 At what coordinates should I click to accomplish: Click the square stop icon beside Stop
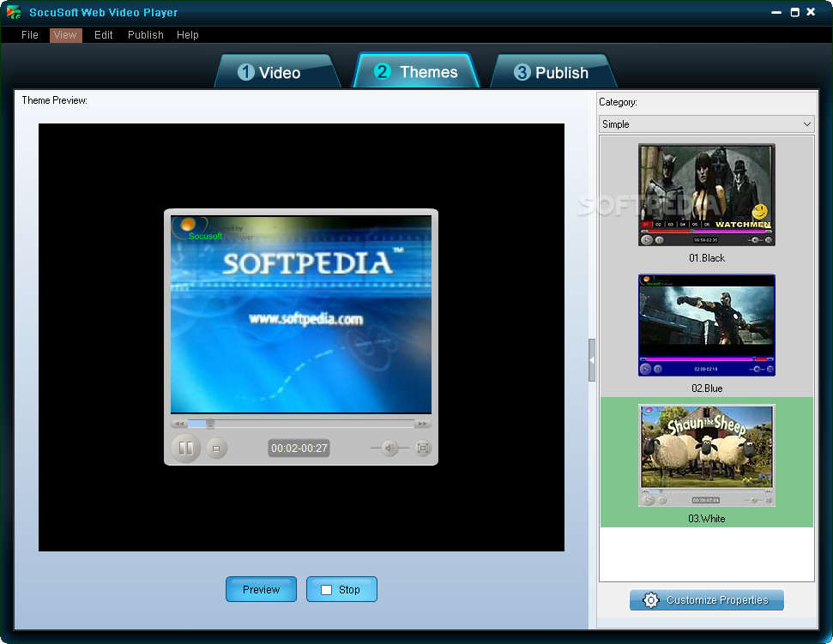click(x=326, y=590)
